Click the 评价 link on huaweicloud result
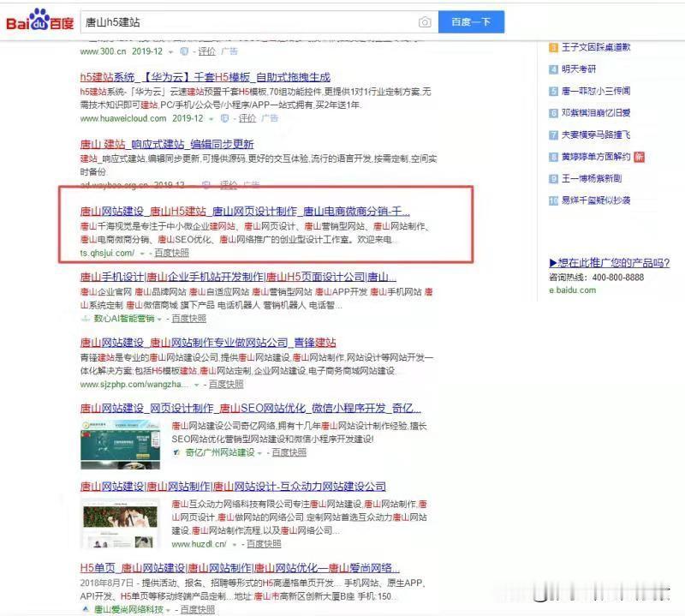 click(247, 118)
